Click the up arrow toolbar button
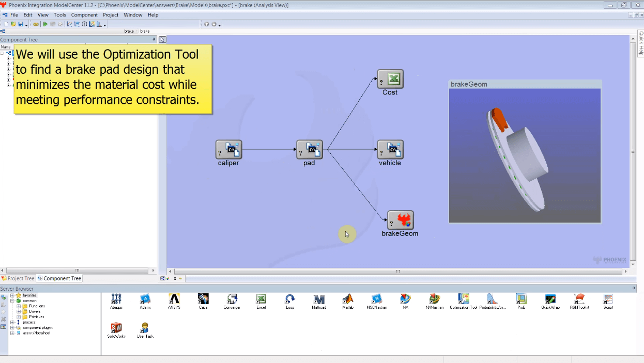Viewport: 644px width, 363px height. click(x=207, y=24)
